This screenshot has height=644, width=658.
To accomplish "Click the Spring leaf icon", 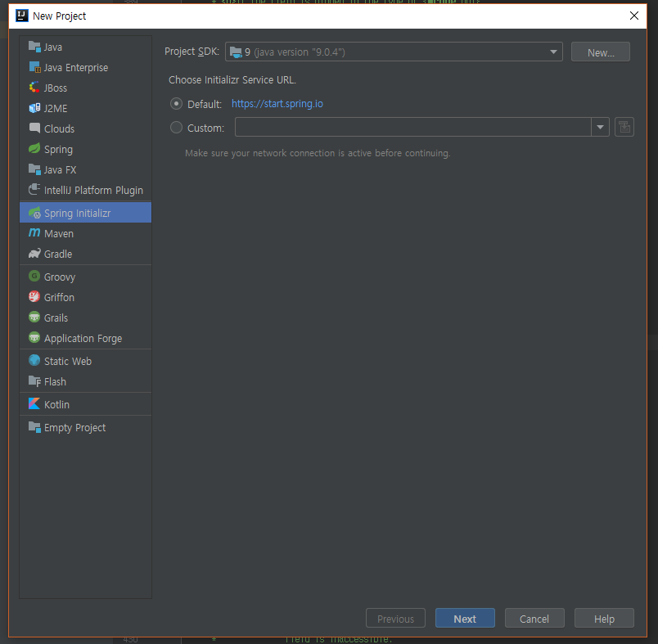I will [34, 148].
